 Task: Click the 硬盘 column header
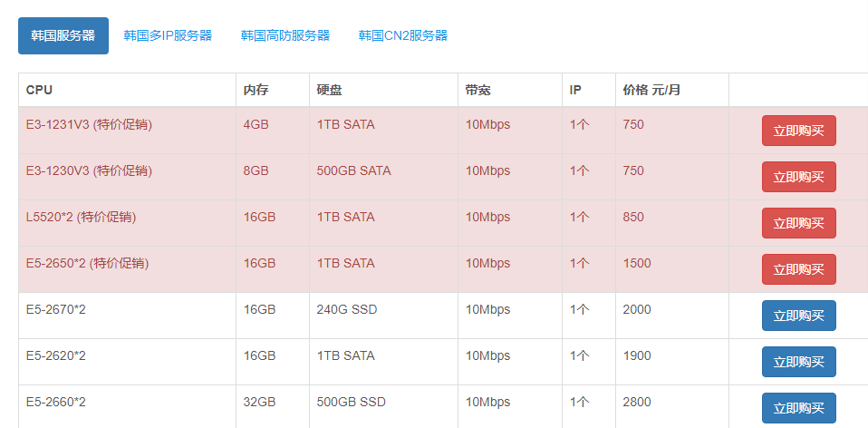click(x=329, y=90)
